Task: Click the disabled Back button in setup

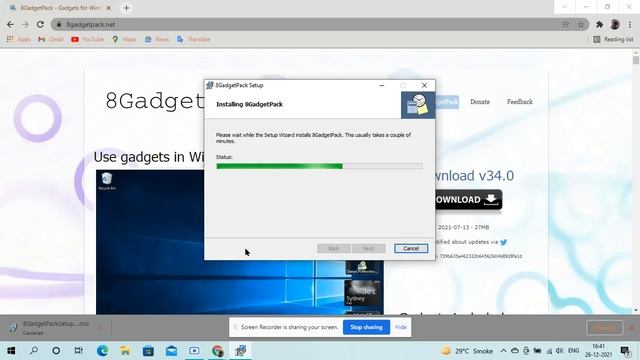Action: click(x=333, y=248)
